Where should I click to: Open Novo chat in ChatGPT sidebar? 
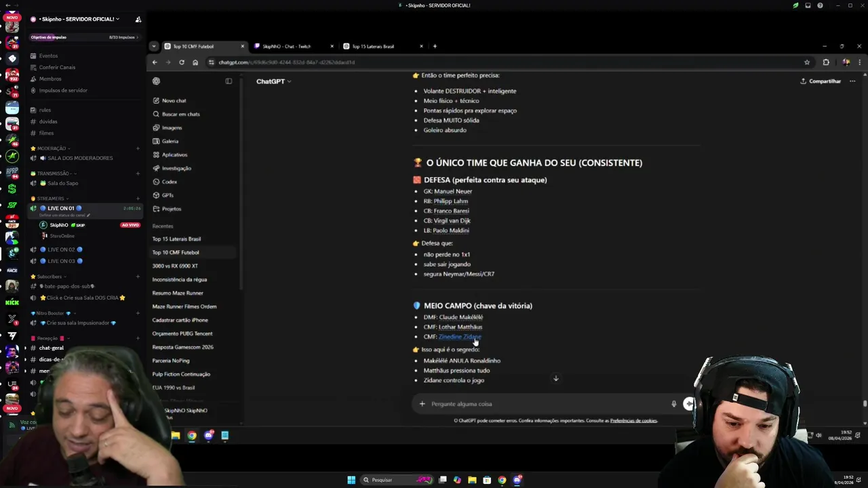174,100
